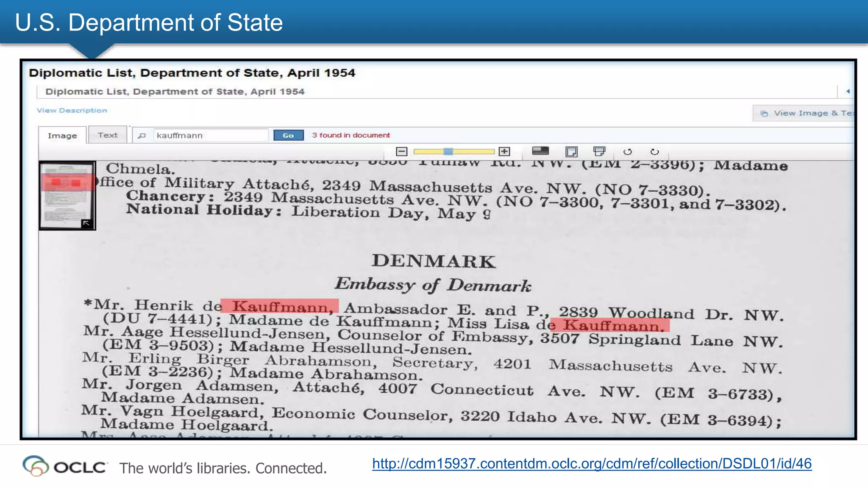Click highlighted Kauffmann after Henrik de
The width and height of the screenshot is (868, 488).
(280, 306)
